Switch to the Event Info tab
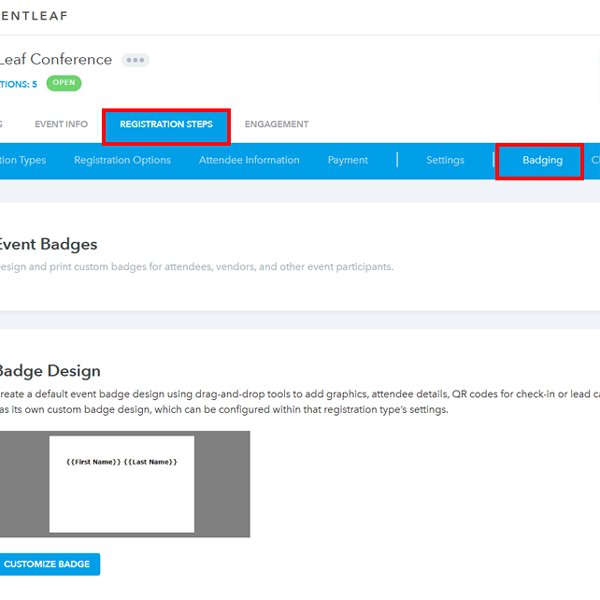 coord(61,125)
